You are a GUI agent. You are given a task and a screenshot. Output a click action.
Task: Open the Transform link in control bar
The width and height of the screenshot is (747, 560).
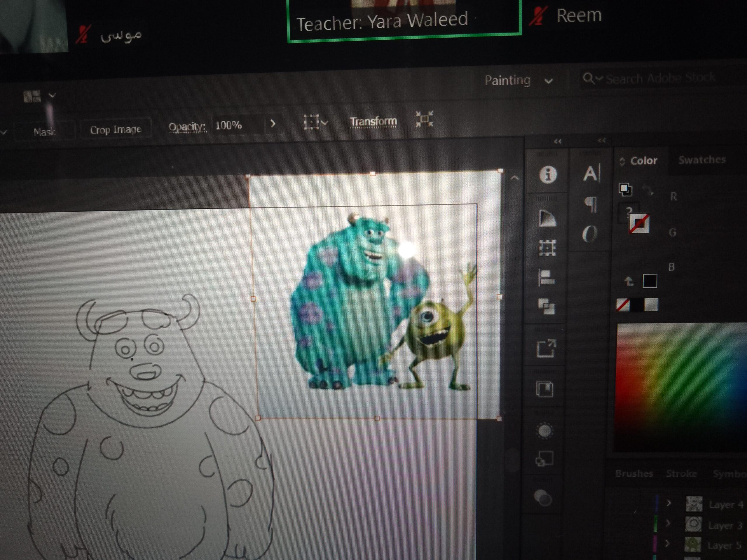coord(373,121)
